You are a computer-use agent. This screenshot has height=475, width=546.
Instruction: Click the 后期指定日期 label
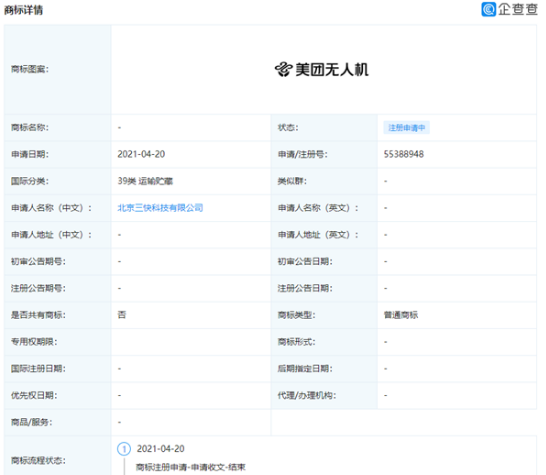[305, 369]
